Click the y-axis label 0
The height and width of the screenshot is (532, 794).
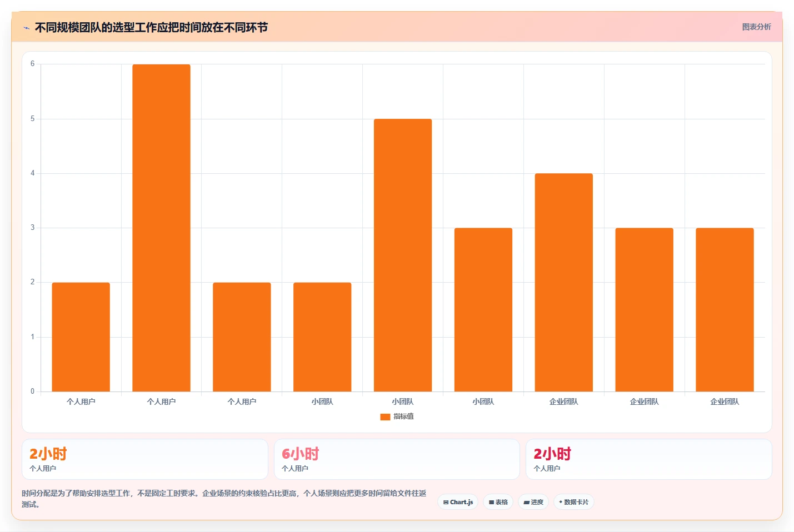(32, 392)
